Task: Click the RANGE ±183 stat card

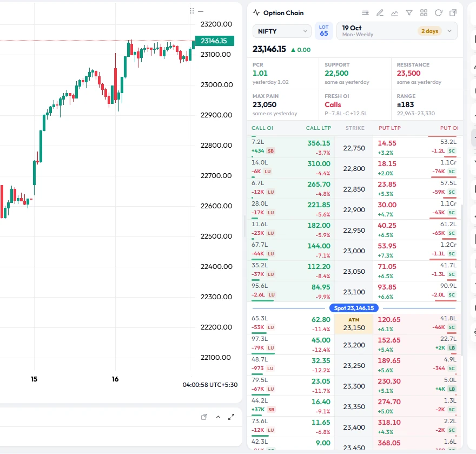Action: pos(427,104)
